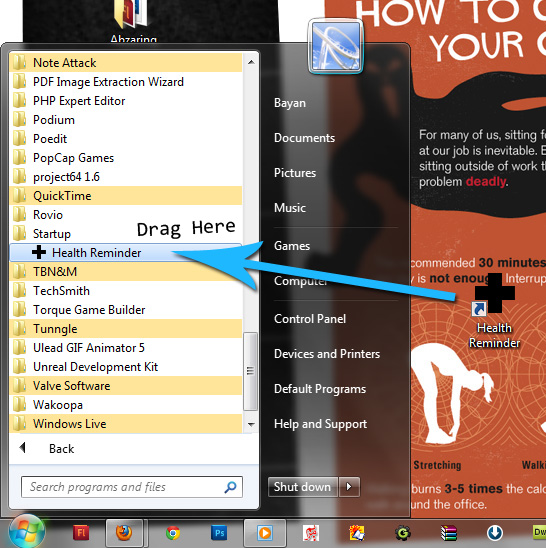Open the Bayan user folder
Screen dimensions: 546x548
click(290, 103)
